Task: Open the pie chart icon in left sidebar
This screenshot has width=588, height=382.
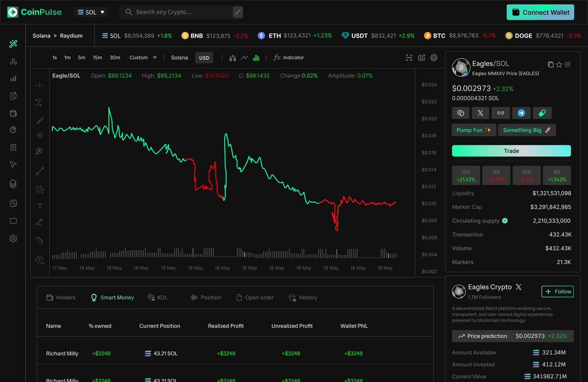Action: [x=13, y=130]
